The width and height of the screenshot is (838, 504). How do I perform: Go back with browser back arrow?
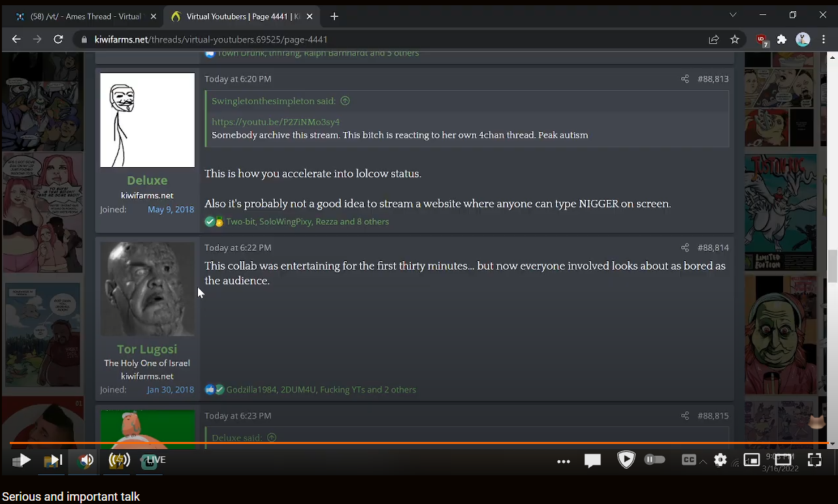pyautogui.click(x=16, y=39)
